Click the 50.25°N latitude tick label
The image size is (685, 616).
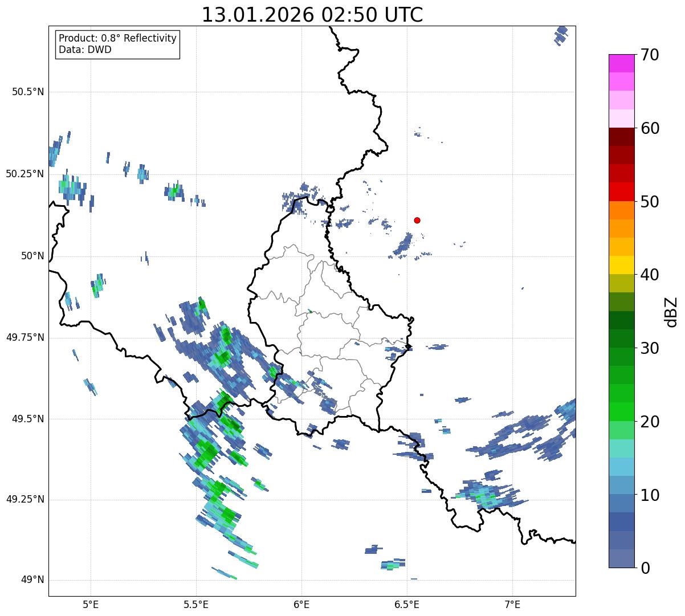25,174
